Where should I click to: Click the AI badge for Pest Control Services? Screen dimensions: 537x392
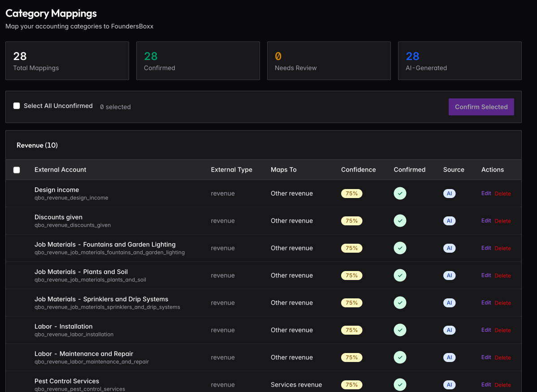pyautogui.click(x=449, y=385)
